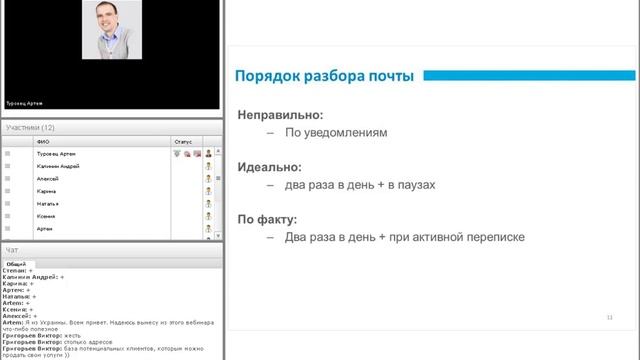Sort participants by the Статус column header
The image size is (640, 360).
[x=187, y=142]
